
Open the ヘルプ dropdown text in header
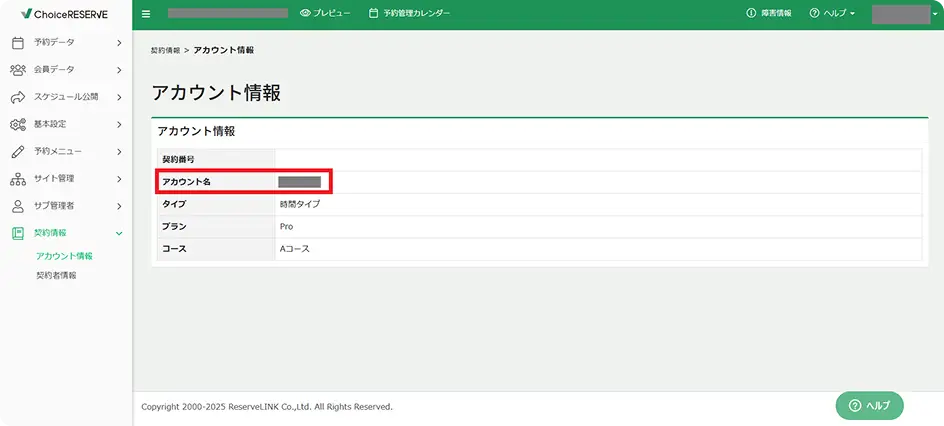(834, 13)
